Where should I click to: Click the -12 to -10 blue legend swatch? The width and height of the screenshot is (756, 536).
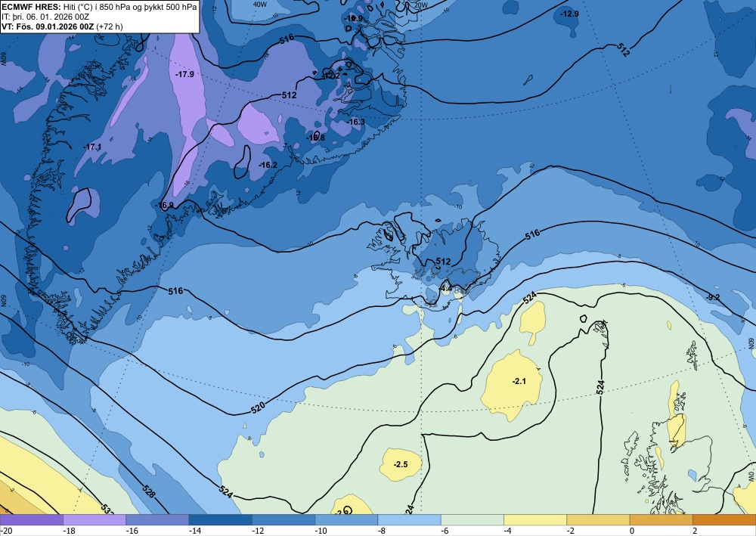[x=283, y=519]
